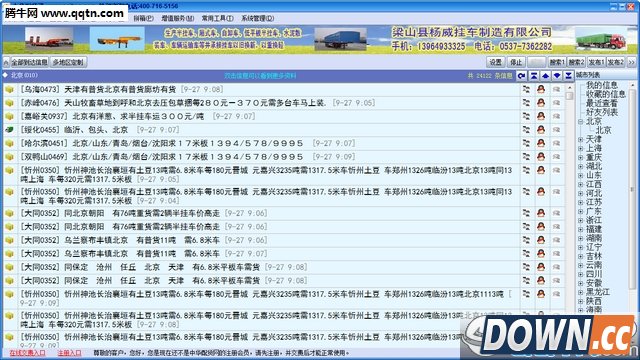Viewport: 640px width, 360px height.
Task: Open the 在线交费入口 link
Action: coord(27,353)
